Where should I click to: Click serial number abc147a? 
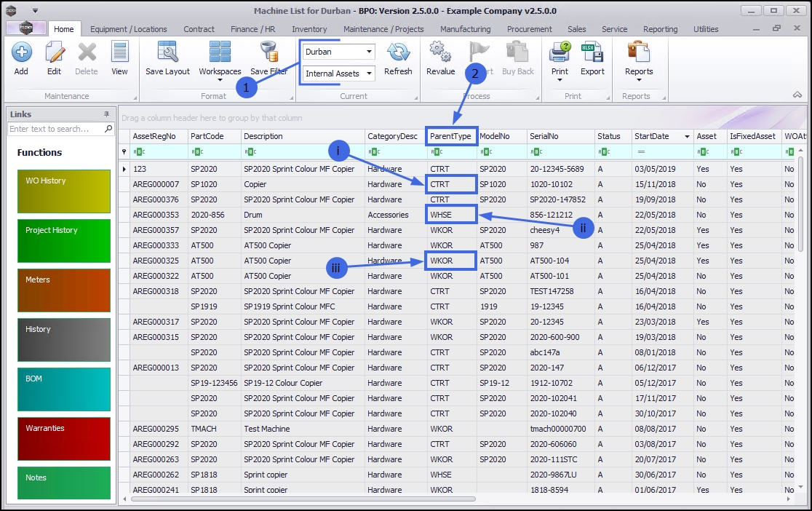point(545,352)
